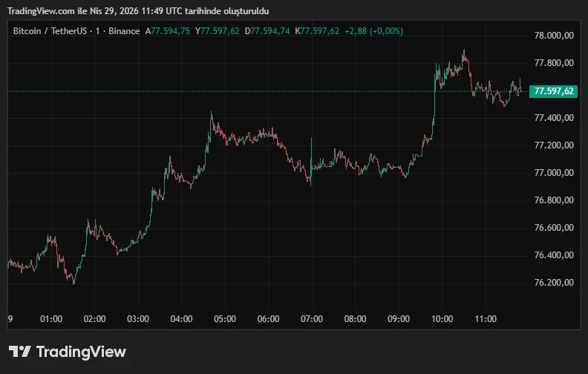This screenshot has height=374, width=588.
Task: Click the 09:00 time axis label
Action: click(399, 319)
